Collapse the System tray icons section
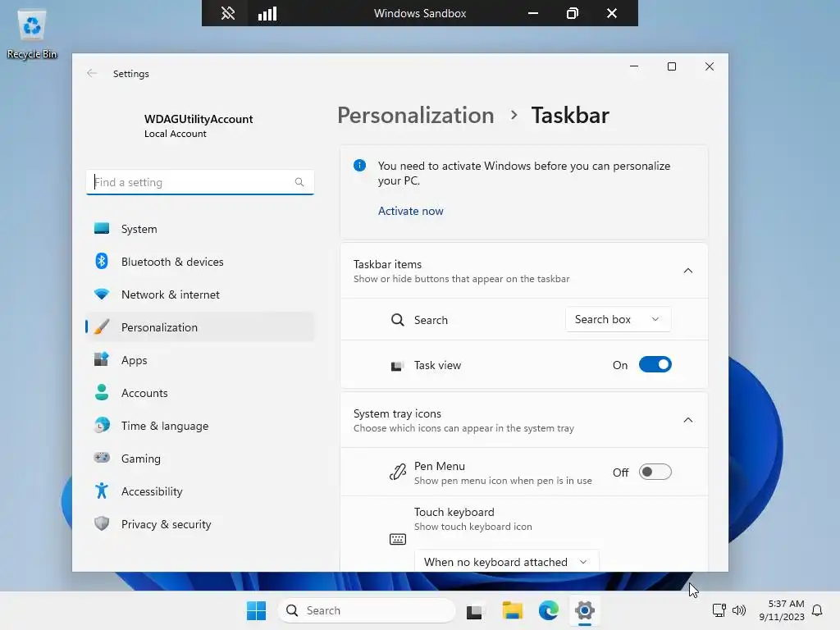 (x=688, y=420)
